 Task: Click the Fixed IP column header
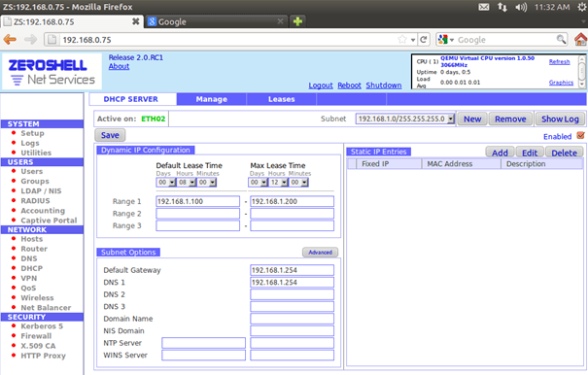click(x=389, y=164)
